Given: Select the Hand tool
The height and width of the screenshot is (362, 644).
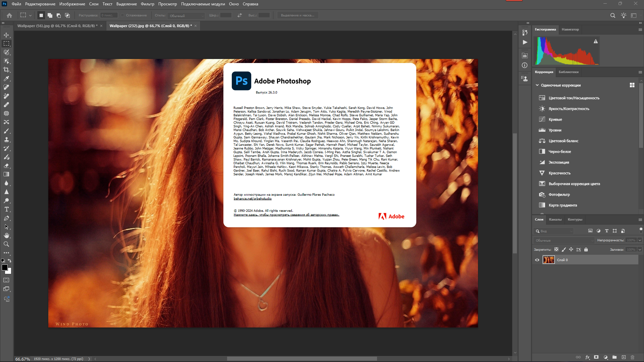Looking at the screenshot, I should [6, 235].
